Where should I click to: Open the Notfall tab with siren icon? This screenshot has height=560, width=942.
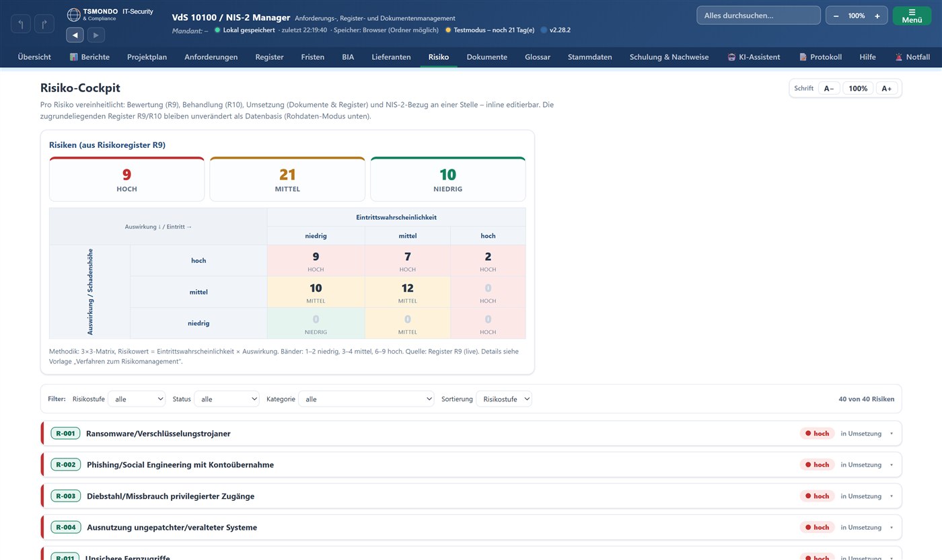click(x=912, y=57)
